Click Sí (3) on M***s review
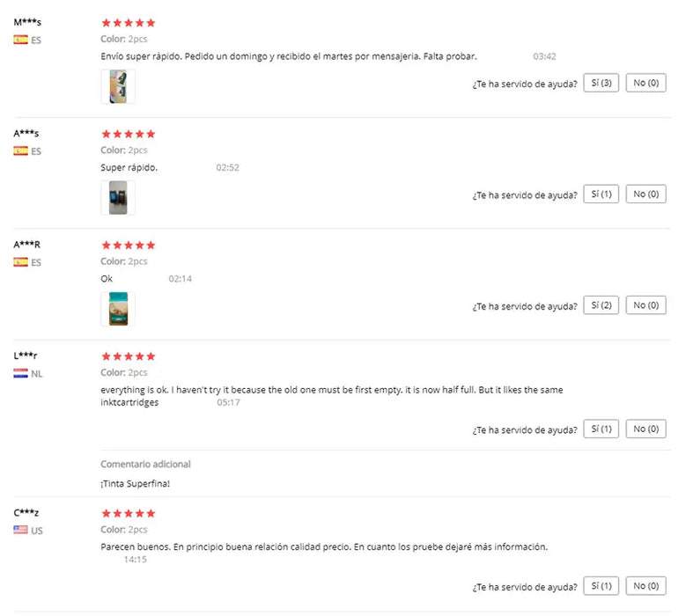This screenshot has width=678, height=616. point(601,83)
